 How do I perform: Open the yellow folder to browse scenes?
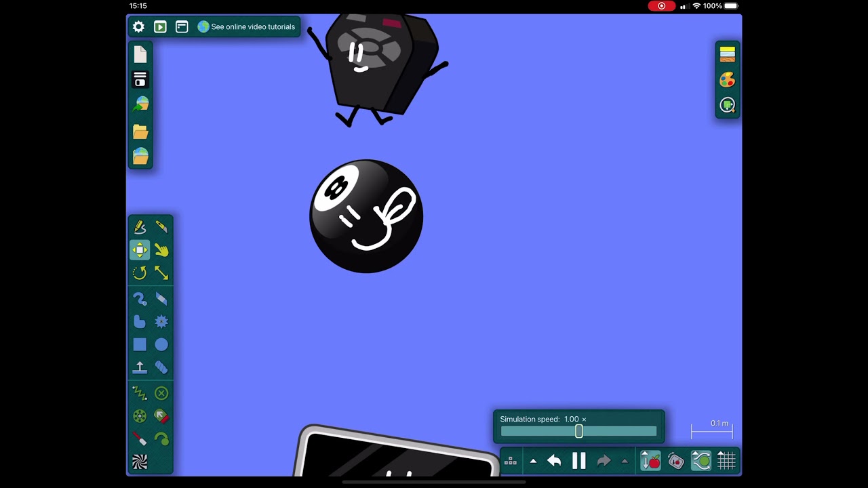point(140,131)
